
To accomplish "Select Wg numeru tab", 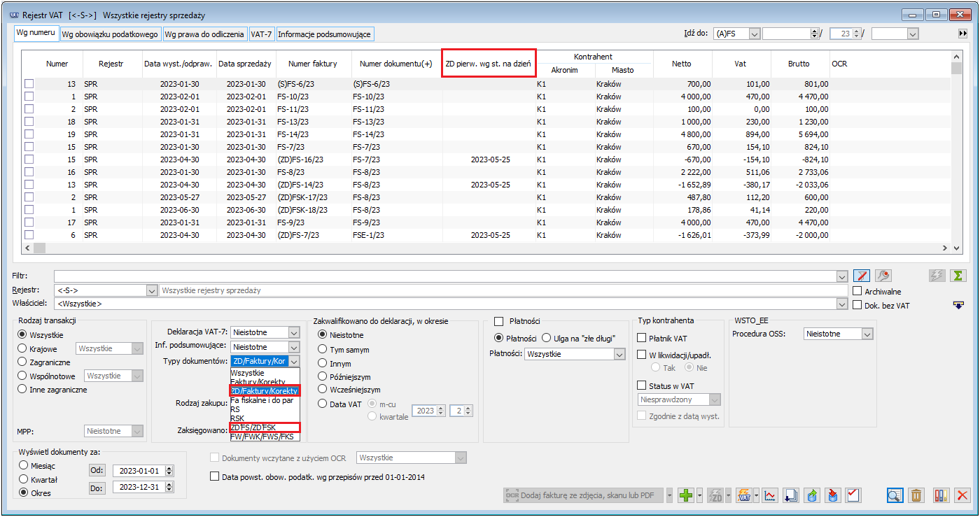I will click(x=36, y=33).
